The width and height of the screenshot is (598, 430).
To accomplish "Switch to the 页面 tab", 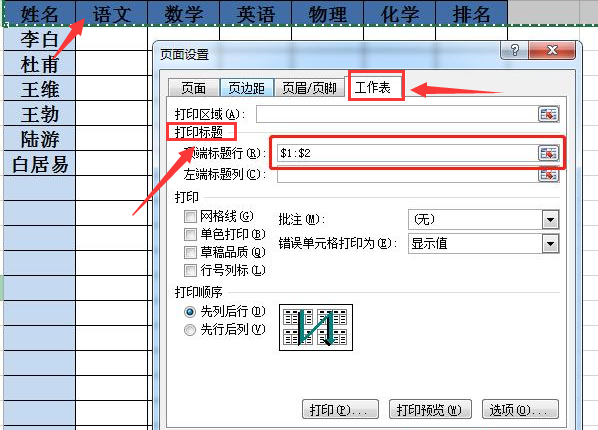I will [194, 88].
